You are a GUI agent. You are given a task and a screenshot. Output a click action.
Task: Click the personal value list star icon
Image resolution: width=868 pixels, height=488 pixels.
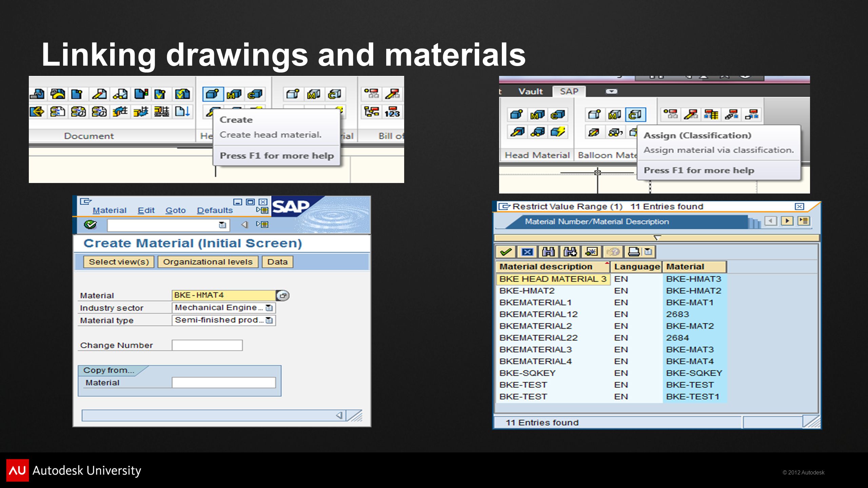pyautogui.click(x=591, y=252)
